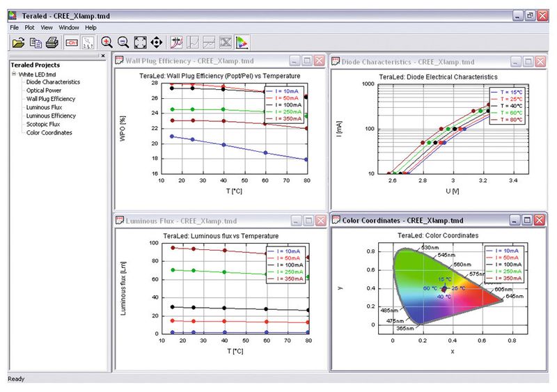Select Luminous Efficiency in project tree

(51, 116)
